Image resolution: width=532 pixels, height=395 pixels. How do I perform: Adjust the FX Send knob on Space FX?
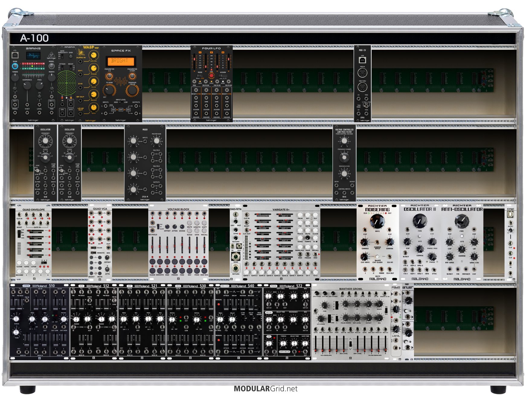tap(109, 90)
